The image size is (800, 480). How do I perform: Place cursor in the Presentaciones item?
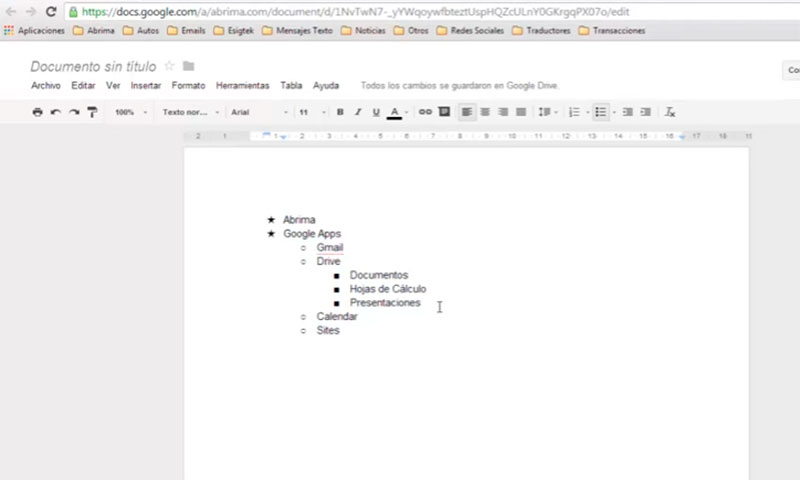pos(385,302)
